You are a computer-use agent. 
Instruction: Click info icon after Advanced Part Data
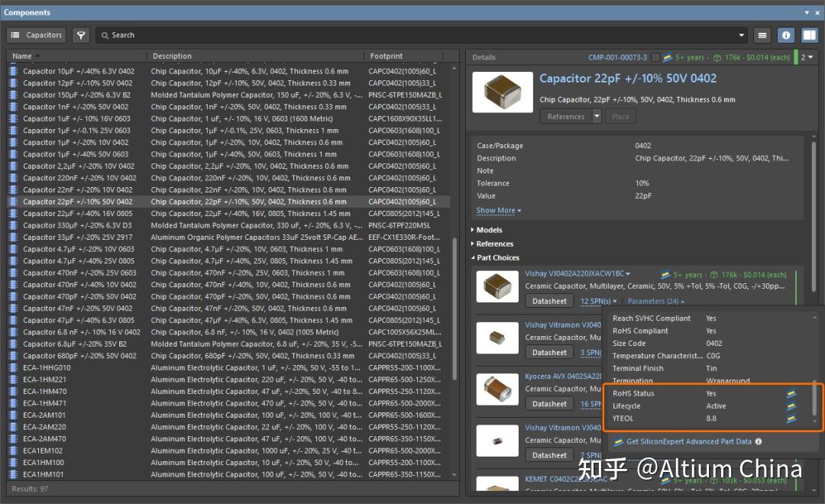point(759,442)
